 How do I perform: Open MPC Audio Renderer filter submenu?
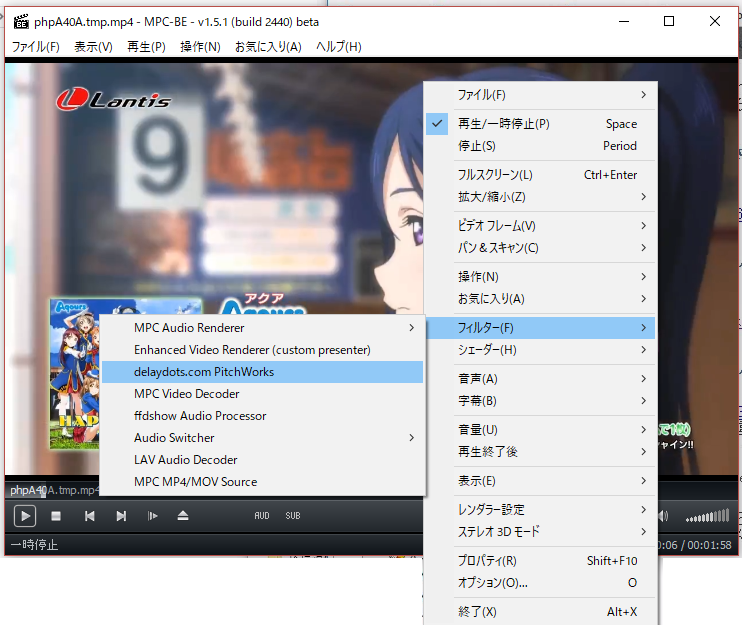pyautogui.click(x=263, y=328)
